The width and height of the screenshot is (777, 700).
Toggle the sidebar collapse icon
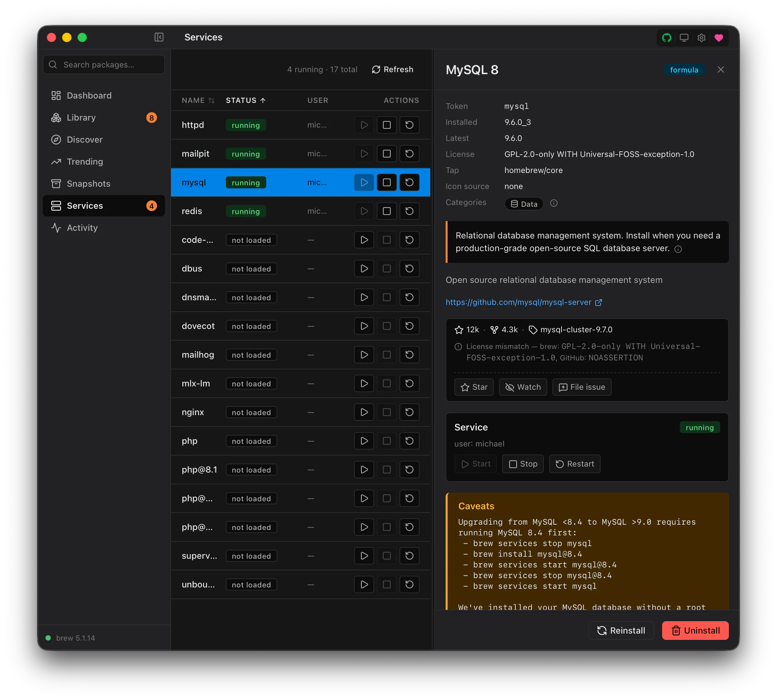pos(159,37)
